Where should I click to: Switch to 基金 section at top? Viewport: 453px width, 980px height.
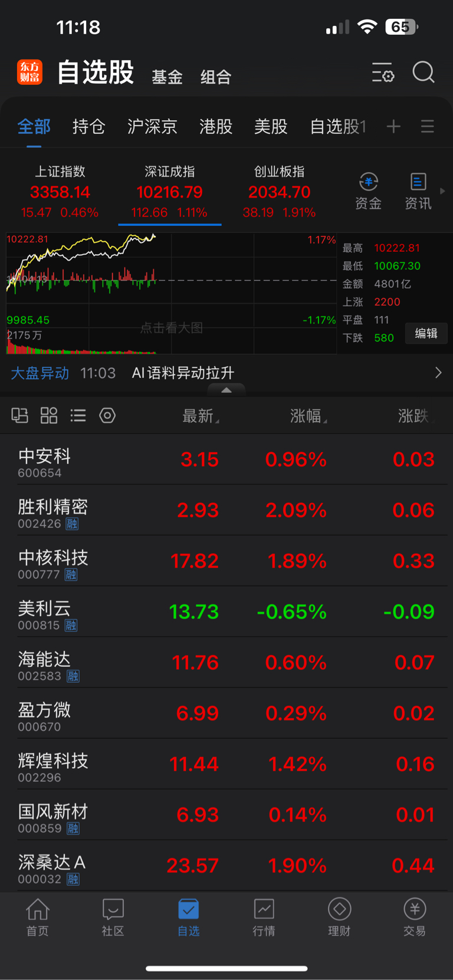[x=168, y=77]
